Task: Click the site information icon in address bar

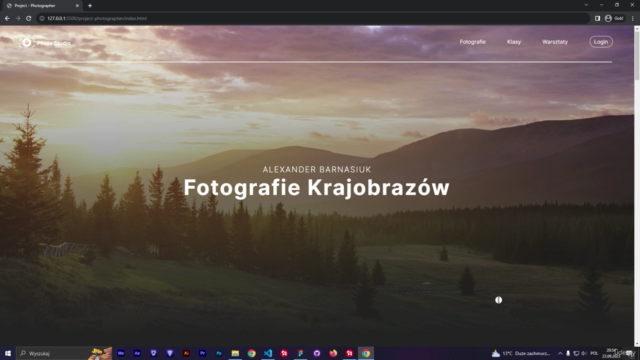Action: tap(42, 18)
